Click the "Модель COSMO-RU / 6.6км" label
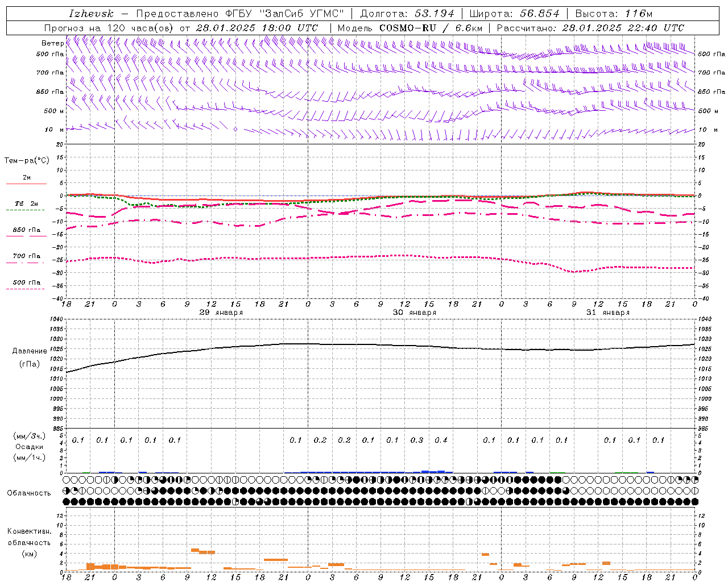Viewport: 728px width, 582px height. pyautogui.click(x=411, y=28)
